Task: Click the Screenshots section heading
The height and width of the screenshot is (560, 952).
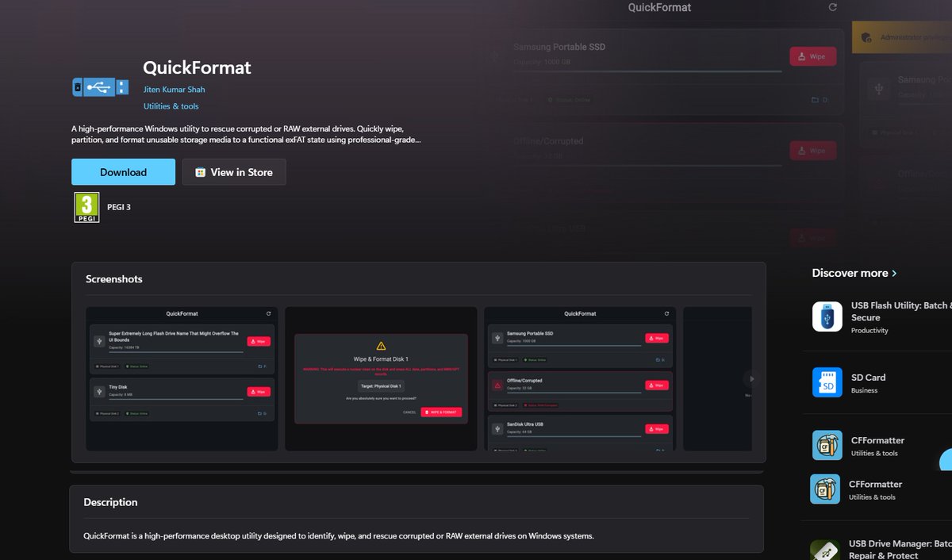Action: pyautogui.click(x=114, y=279)
